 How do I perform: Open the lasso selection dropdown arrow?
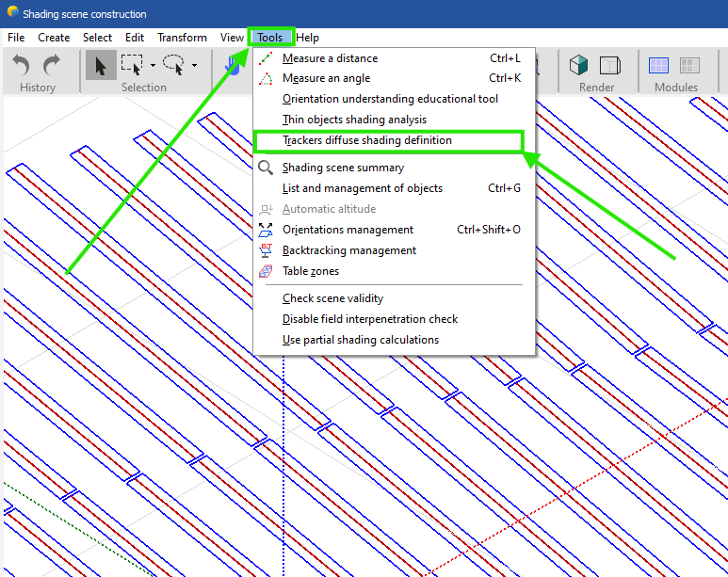coord(195,66)
